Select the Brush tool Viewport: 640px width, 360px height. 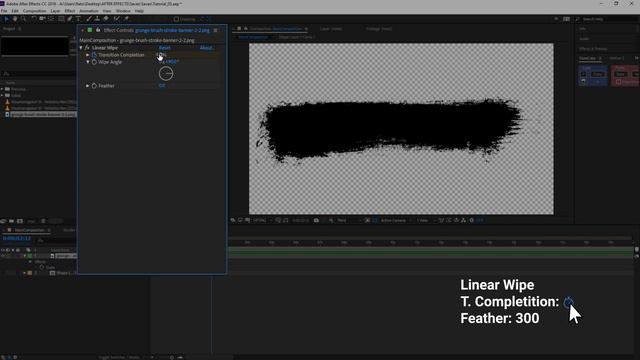[89, 19]
